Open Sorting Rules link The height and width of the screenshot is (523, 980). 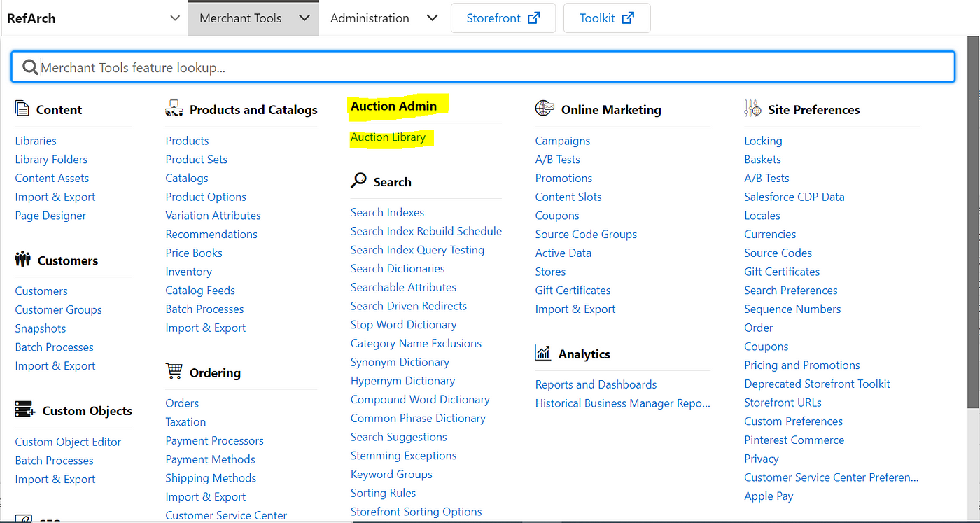point(383,494)
